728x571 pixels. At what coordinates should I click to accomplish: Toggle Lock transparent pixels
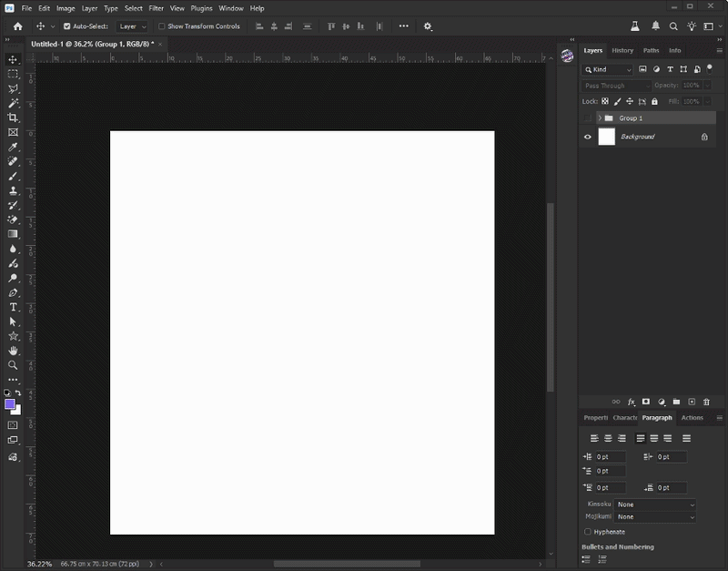point(605,101)
